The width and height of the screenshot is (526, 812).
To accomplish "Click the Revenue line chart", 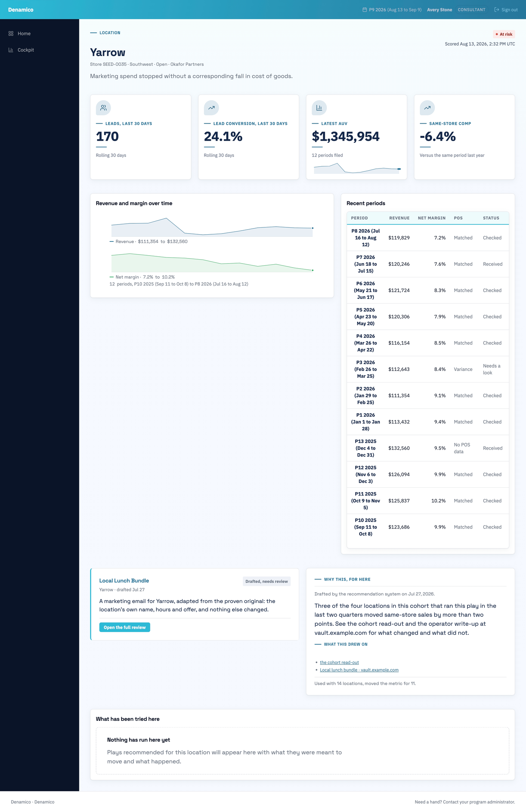I will pyautogui.click(x=212, y=227).
